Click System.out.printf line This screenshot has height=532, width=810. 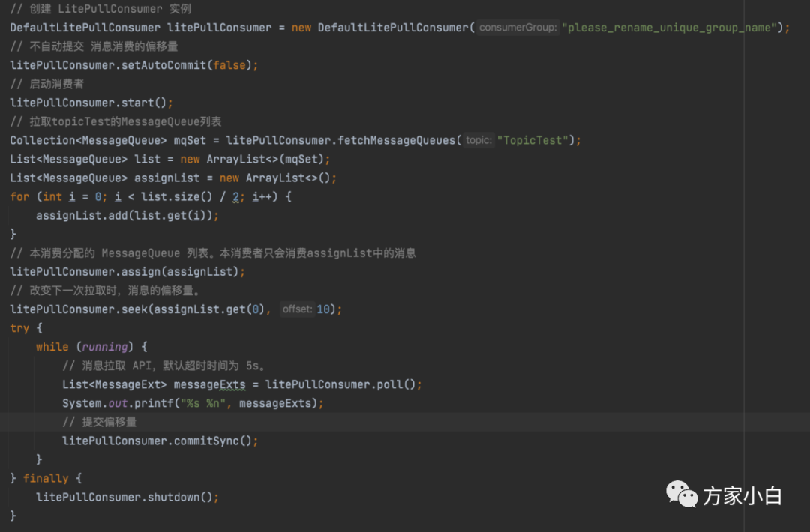(193, 403)
